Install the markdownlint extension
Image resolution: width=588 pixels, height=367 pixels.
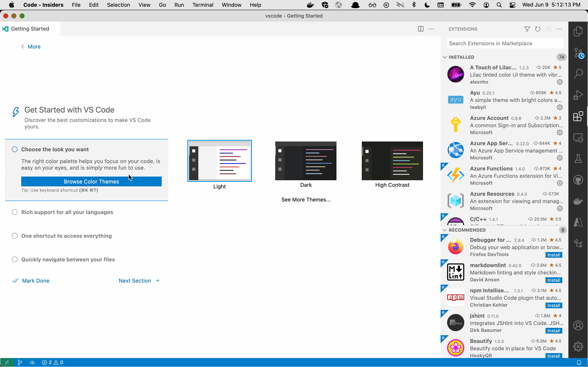554,280
